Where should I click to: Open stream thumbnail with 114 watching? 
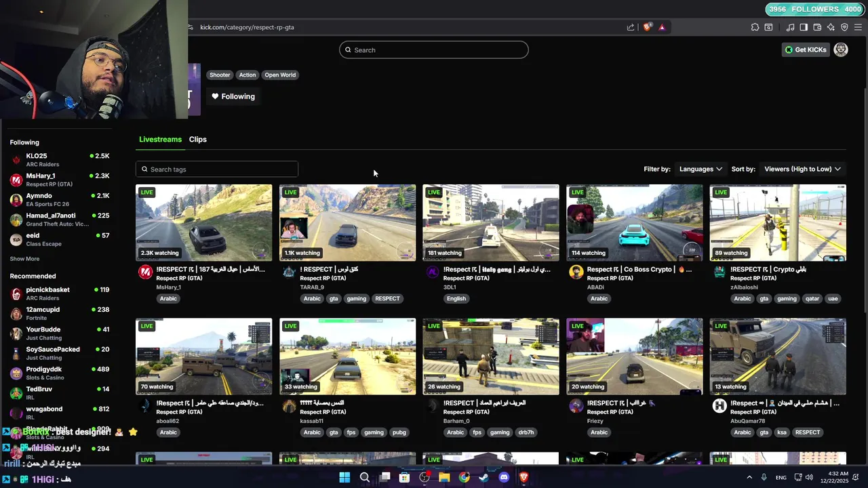(x=635, y=222)
